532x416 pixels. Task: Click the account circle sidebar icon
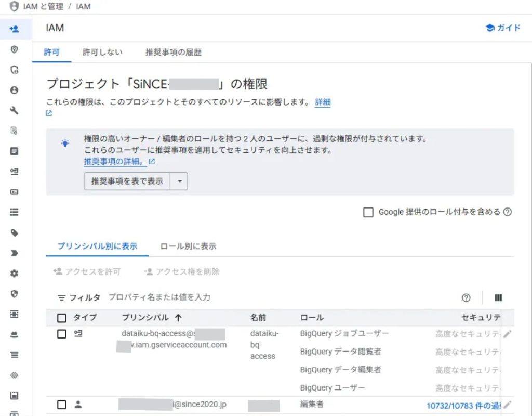(x=15, y=90)
